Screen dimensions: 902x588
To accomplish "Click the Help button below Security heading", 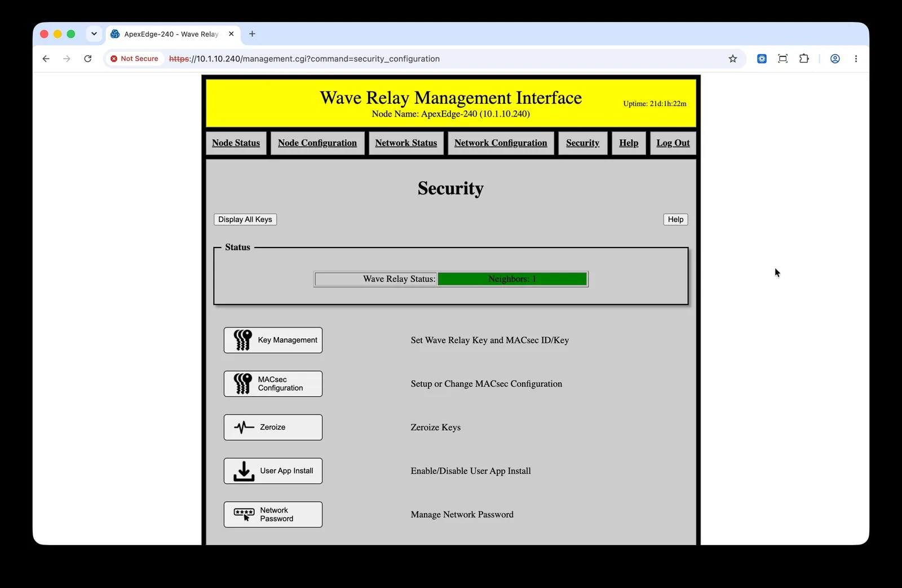I will tap(675, 219).
